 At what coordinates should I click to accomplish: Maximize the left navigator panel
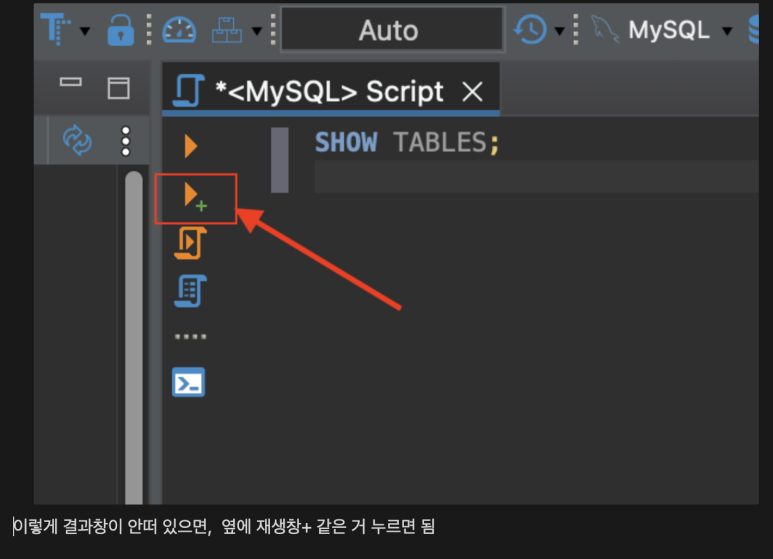point(119,88)
